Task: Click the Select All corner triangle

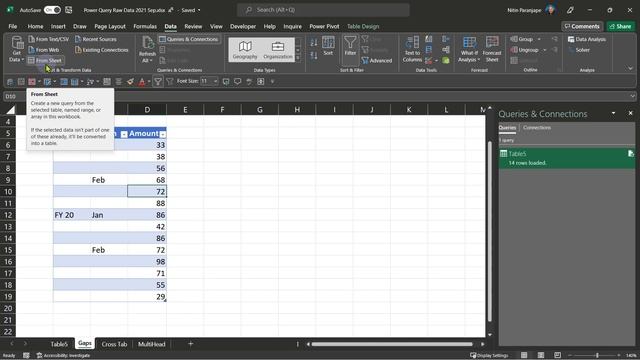Action: click(10, 109)
